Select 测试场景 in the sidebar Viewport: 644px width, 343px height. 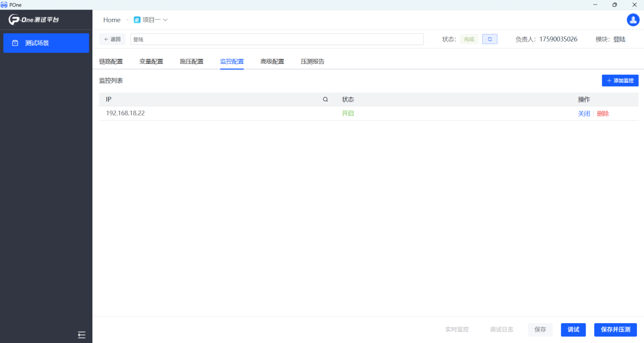coord(46,43)
